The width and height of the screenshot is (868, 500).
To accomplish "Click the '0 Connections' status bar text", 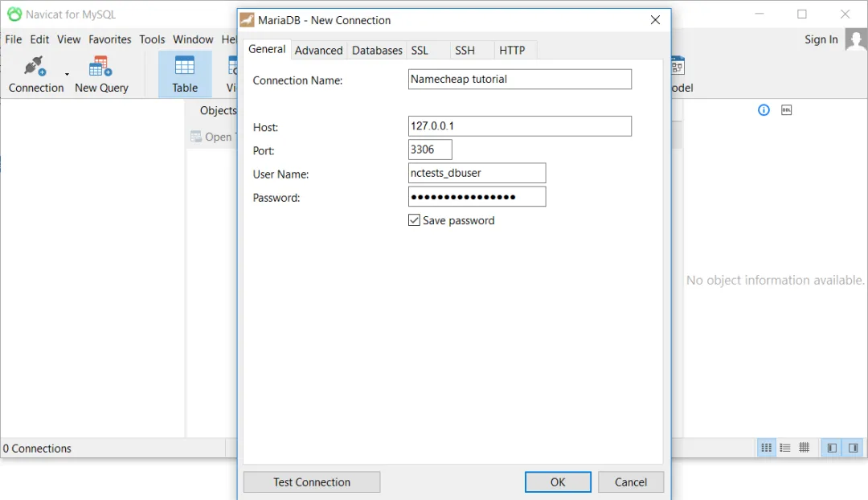I will pos(37,449).
